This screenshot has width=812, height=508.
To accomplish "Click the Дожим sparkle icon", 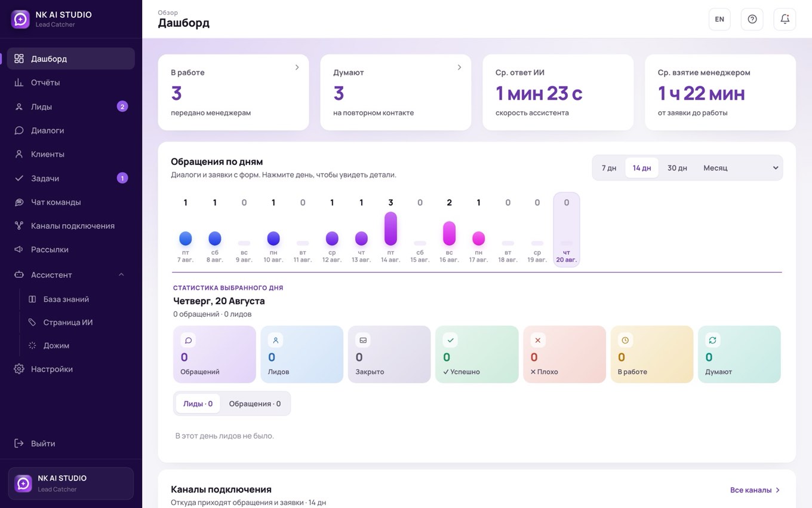I will pyautogui.click(x=32, y=345).
